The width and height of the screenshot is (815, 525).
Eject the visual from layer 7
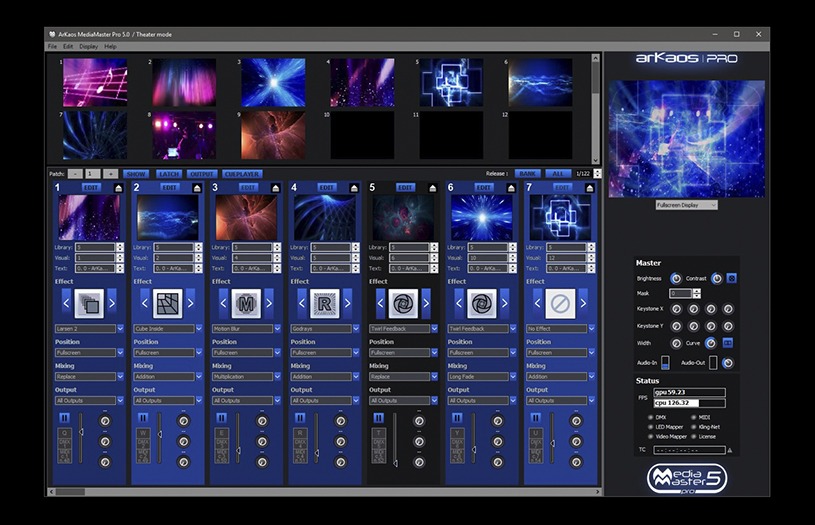(589, 188)
